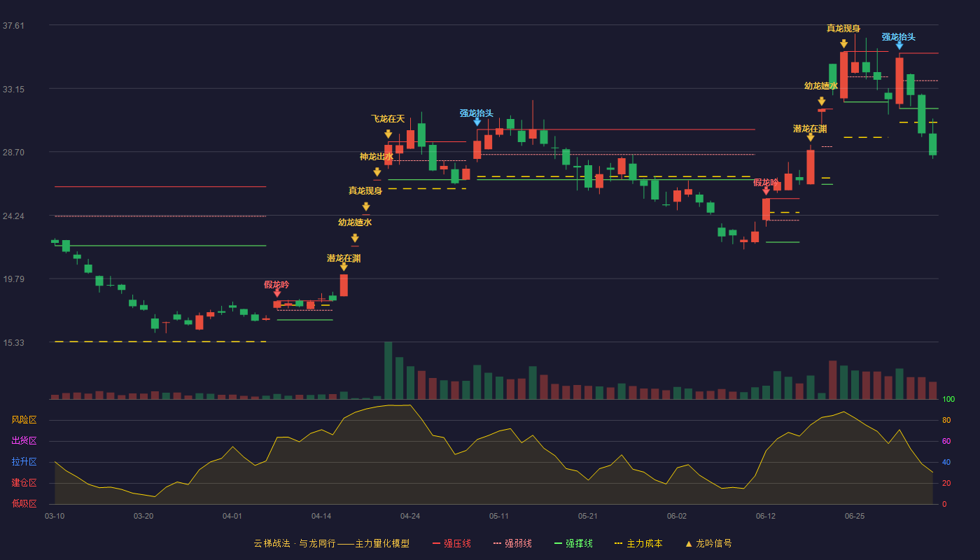Viewport: 980px width, 560px height.
Task: Click the 风险区 zone label
Action: point(24,420)
